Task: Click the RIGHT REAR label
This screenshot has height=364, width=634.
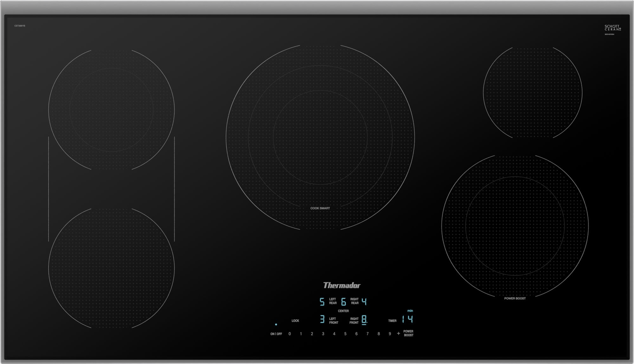Action: [354, 301]
